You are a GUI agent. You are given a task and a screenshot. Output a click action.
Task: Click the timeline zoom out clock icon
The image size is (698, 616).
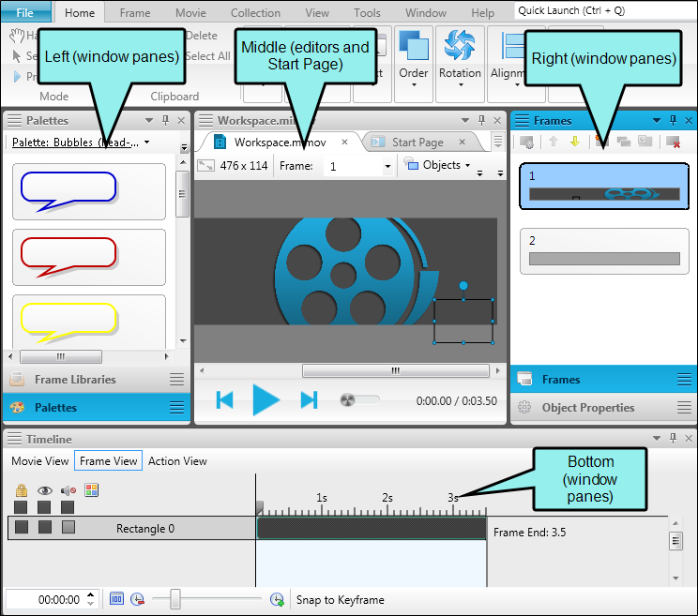[137, 599]
